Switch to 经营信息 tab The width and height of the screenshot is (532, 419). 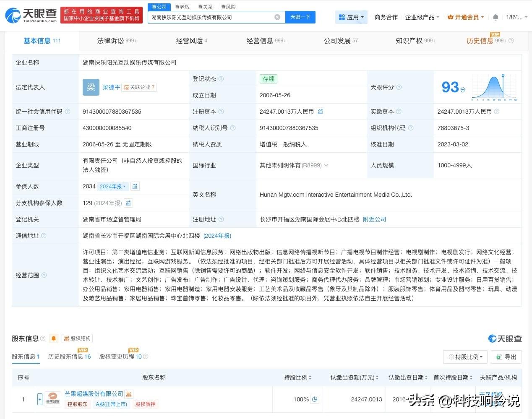coord(266,41)
